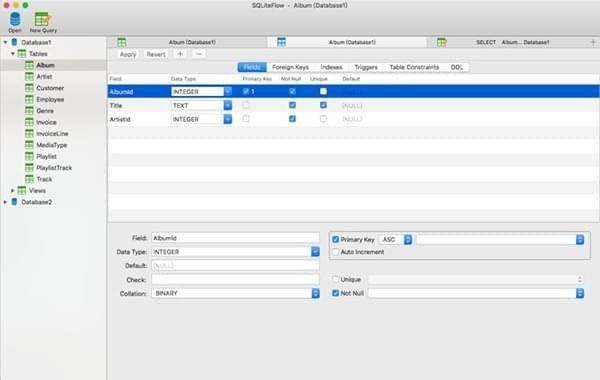Open data type dropdown for ArtistId row
Screen dimensions: 600x380
(228, 119)
